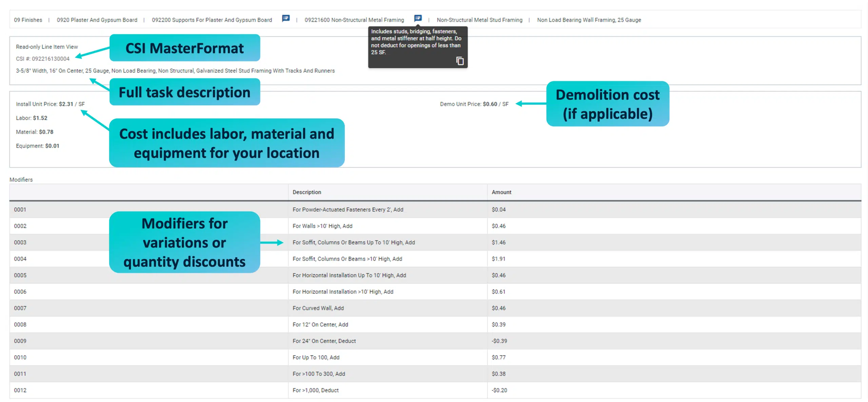Click the 3-5/8" Width full task description
Image resolution: width=868 pixels, height=402 pixels.
tap(175, 71)
